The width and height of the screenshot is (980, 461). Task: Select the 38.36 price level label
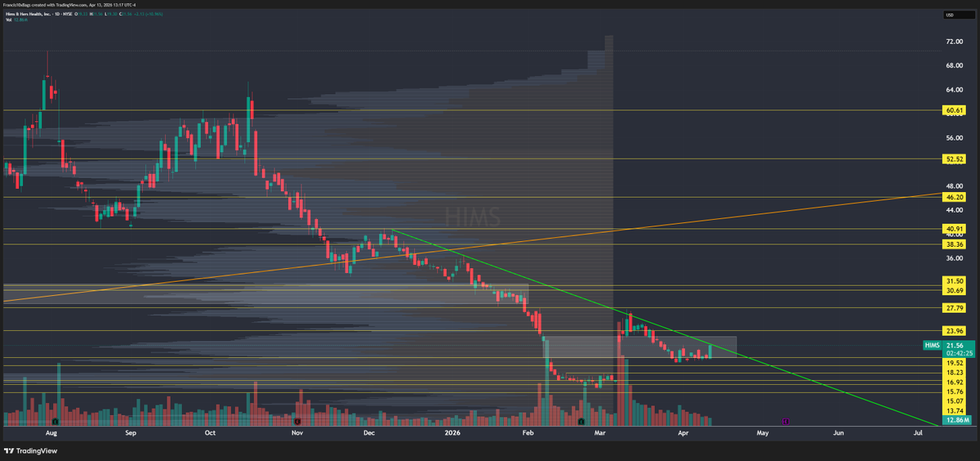coord(955,244)
